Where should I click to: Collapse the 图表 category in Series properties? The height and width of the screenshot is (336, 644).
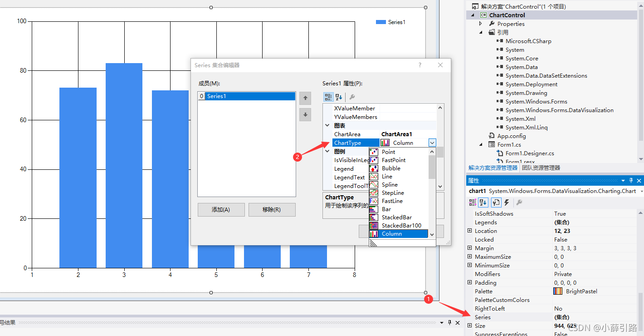(x=327, y=125)
